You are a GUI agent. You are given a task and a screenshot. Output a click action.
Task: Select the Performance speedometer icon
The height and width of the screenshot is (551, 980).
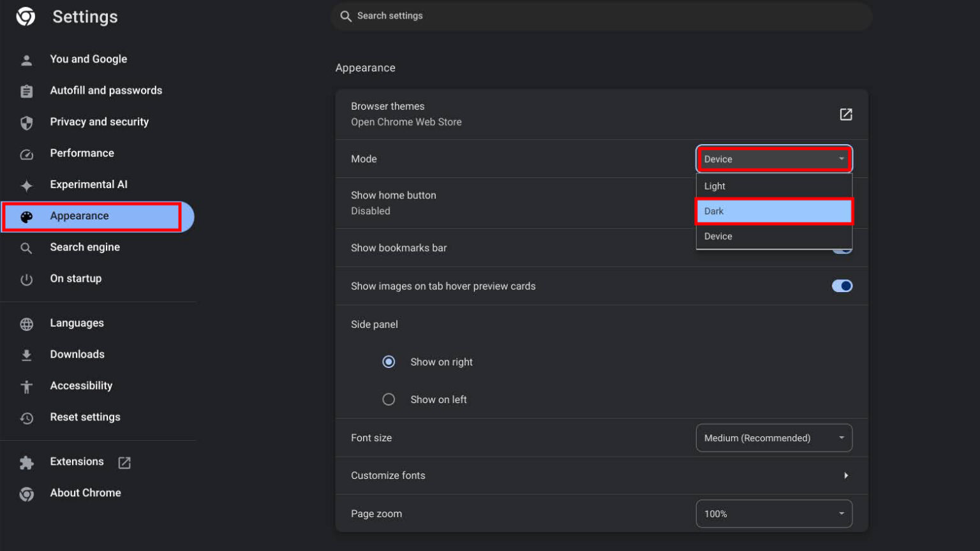26,153
